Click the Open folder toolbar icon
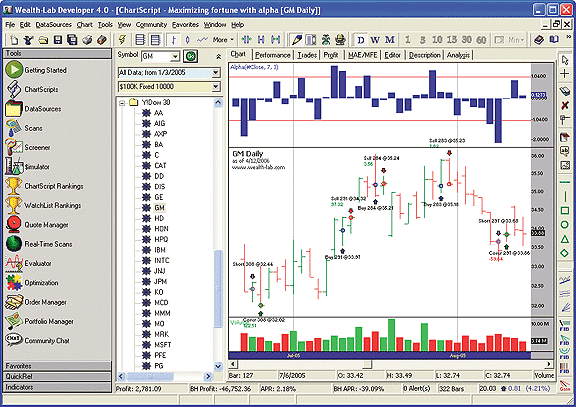Screen dimensions: 576x407 [x=43, y=40]
